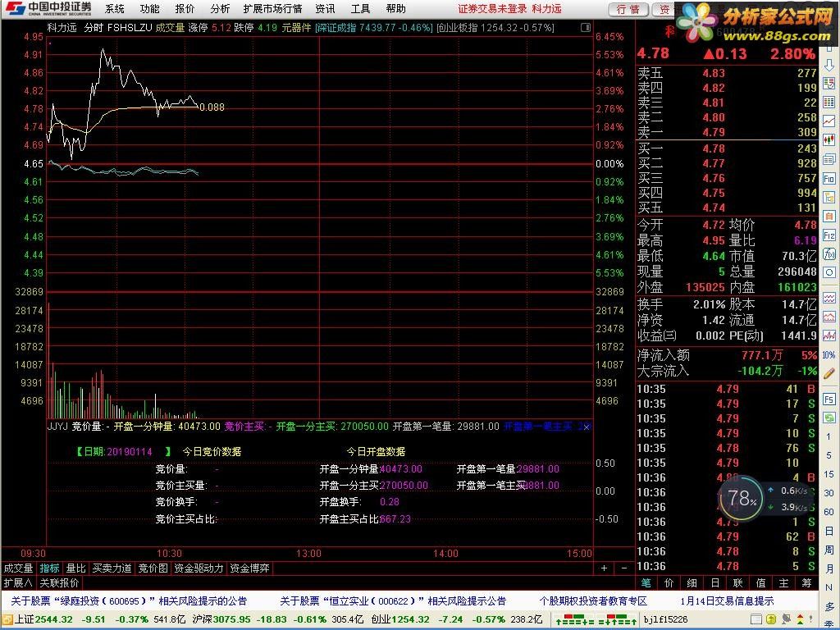Click the 行情 button at top
Screen dimensions: 840x630
(628, 9)
